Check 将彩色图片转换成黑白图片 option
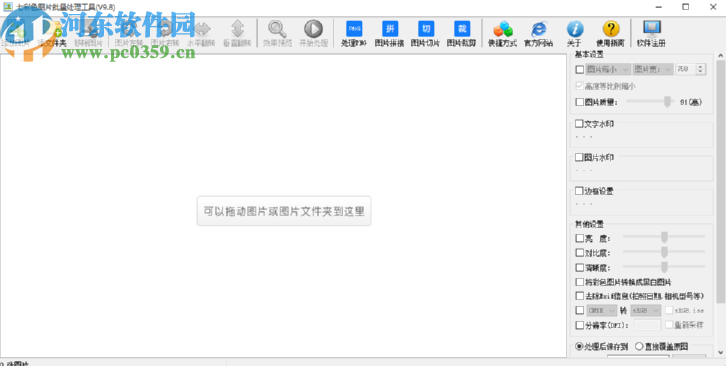 (579, 282)
